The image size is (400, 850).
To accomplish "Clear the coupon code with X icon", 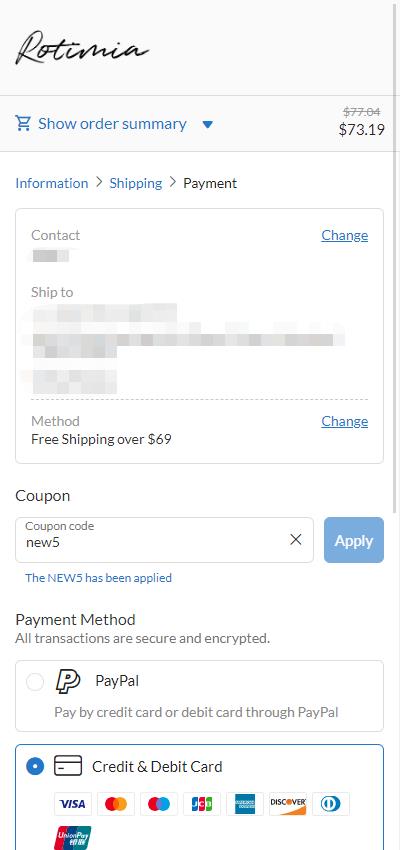I will [x=295, y=539].
